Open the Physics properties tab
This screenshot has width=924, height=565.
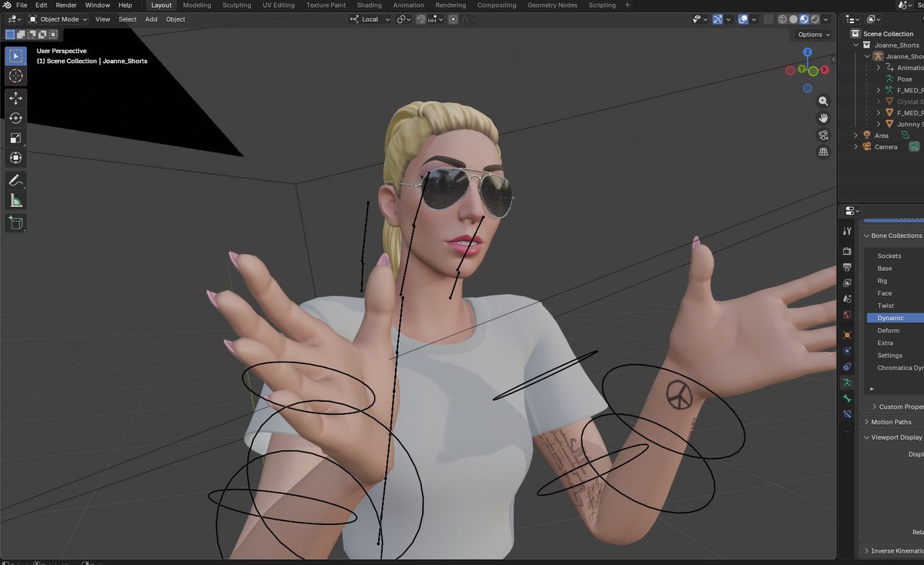(x=847, y=351)
